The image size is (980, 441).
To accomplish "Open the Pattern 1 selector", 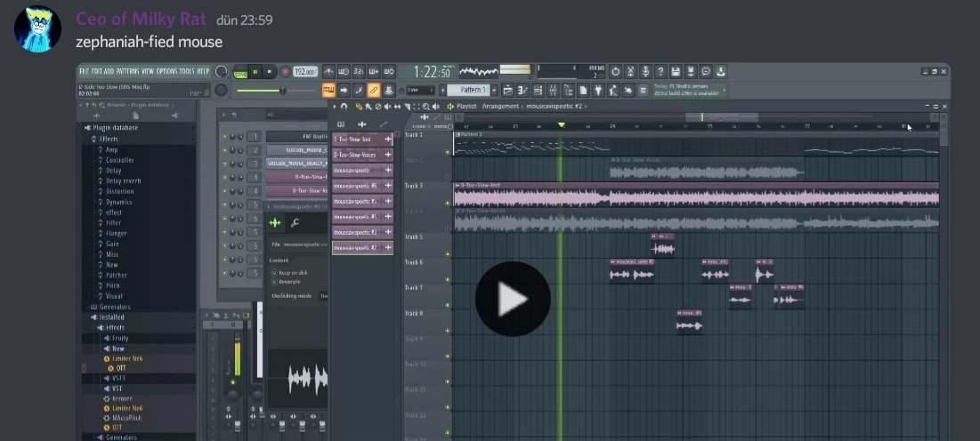I will coord(467,91).
